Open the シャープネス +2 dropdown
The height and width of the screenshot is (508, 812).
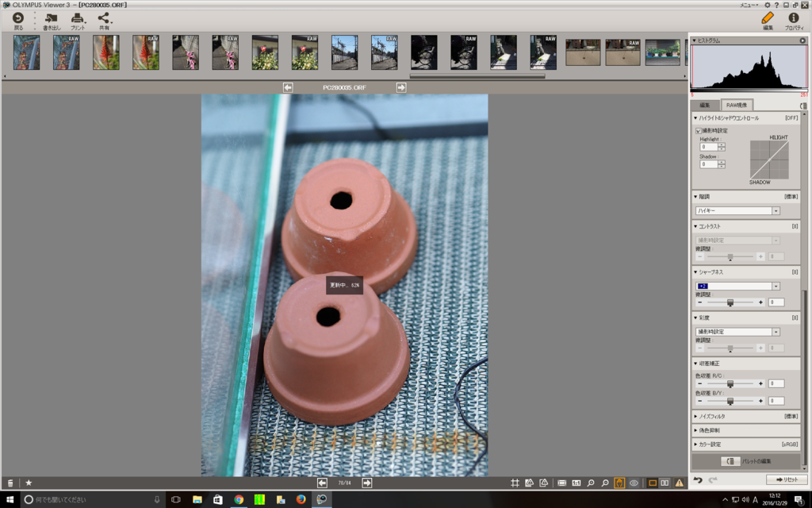click(737, 286)
